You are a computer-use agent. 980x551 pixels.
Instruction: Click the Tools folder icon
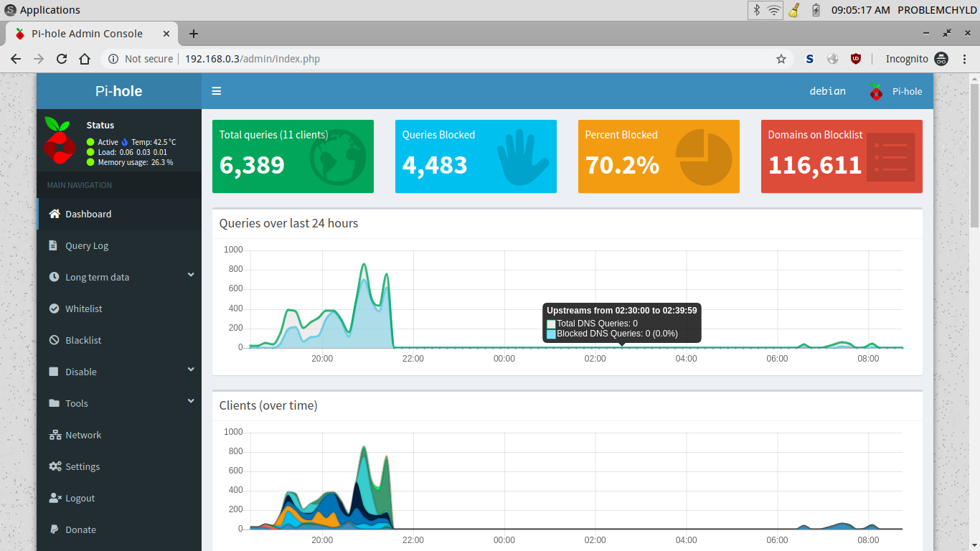coord(54,403)
